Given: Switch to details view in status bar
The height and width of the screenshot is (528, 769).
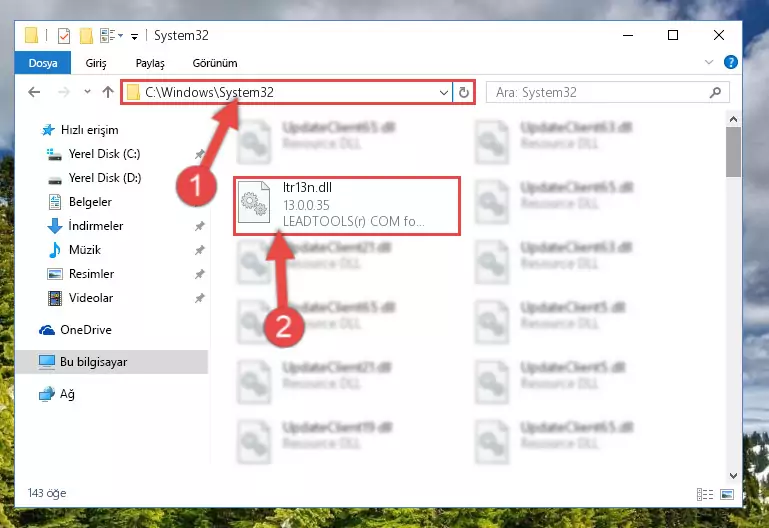Looking at the screenshot, I should click(705, 495).
